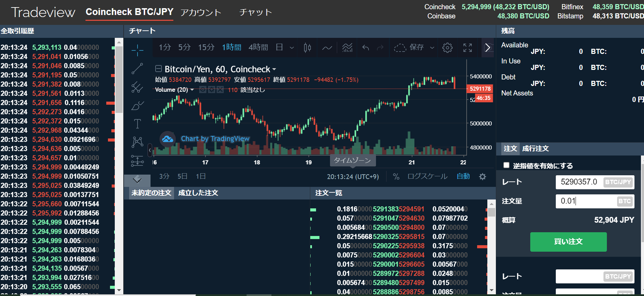Image resolution: width=644 pixels, height=296 pixels.
Task: Select 5日 date range
Action: 183,176
